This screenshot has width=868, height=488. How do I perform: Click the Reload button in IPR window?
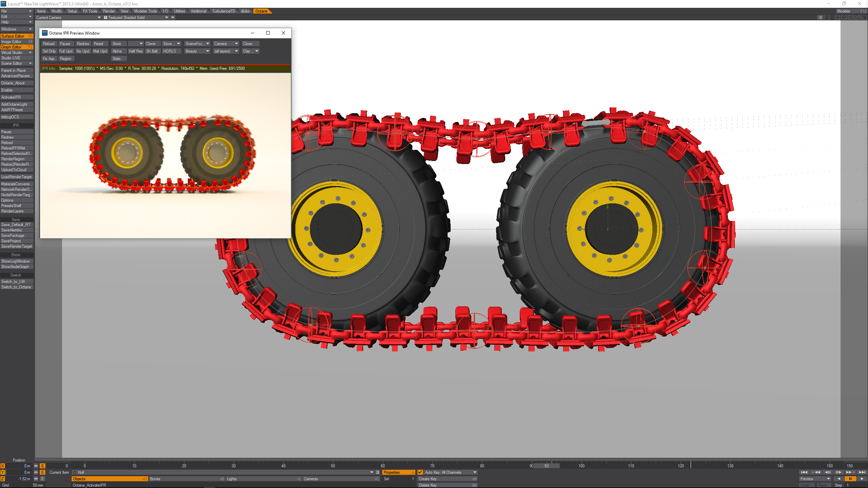pos(48,44)
